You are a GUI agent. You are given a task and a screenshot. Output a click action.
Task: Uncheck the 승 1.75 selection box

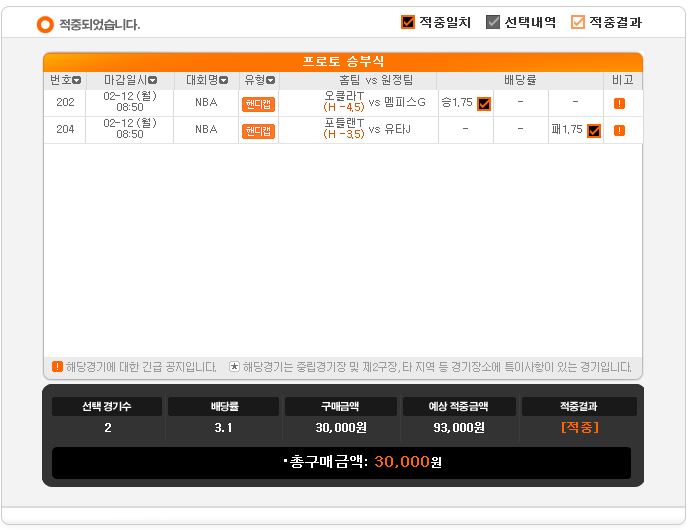click(484, 104)
